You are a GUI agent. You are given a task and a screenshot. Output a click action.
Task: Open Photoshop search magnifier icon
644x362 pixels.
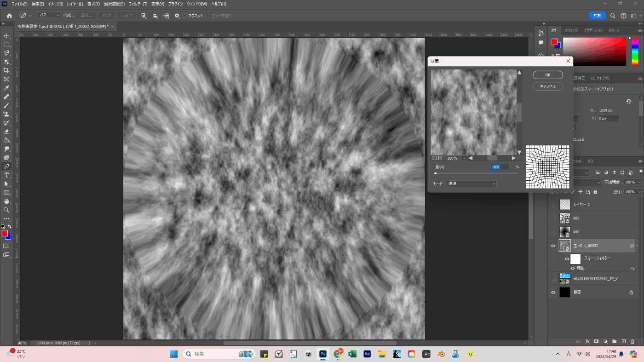point(613,16)
